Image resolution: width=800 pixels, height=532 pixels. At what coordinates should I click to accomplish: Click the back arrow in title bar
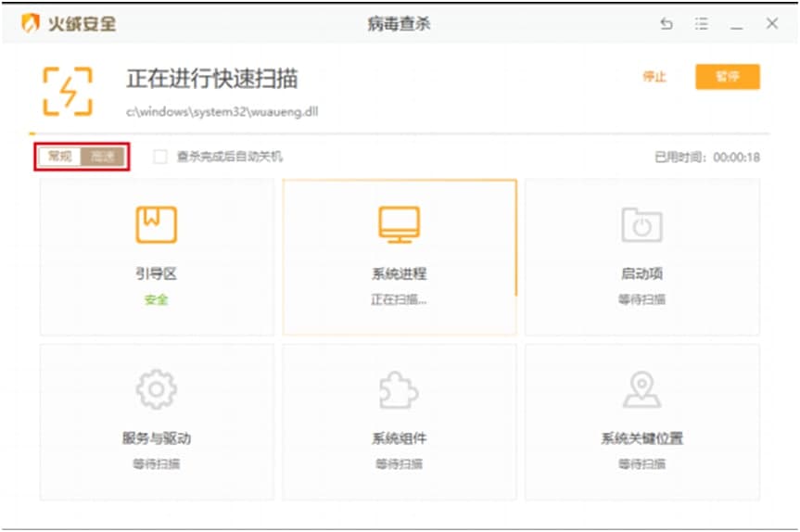pyautogui.click(x=667, y=24)
